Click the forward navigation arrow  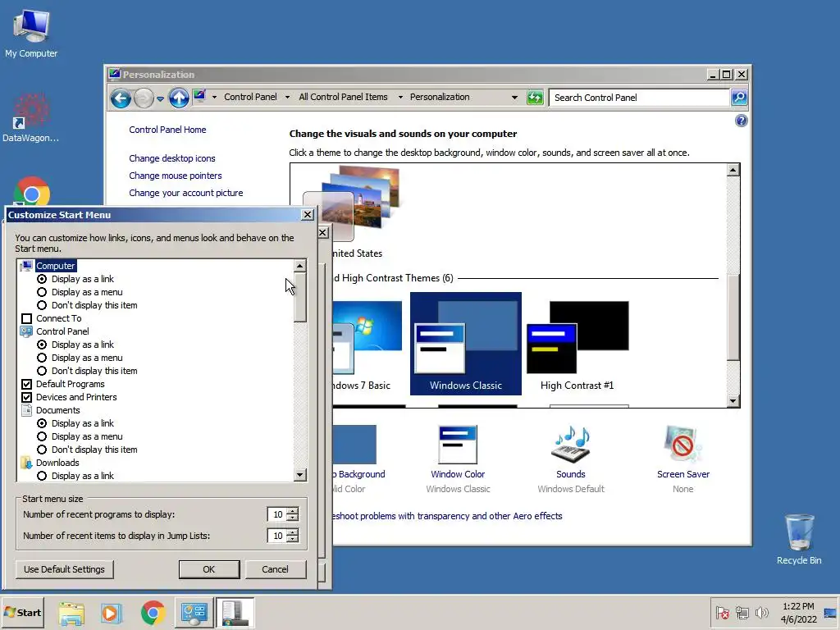[144, 98]
